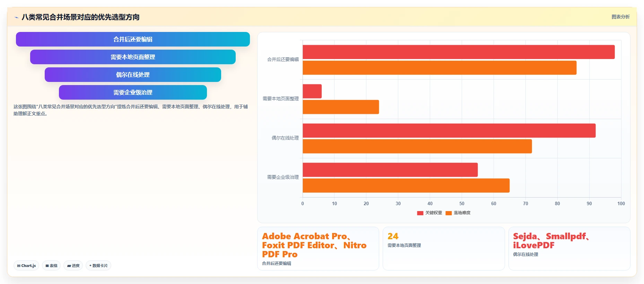Screen dimensions: 644x284
Task: Select the 合并后还要编辑 funnel bar
Action: pos(133,39)
